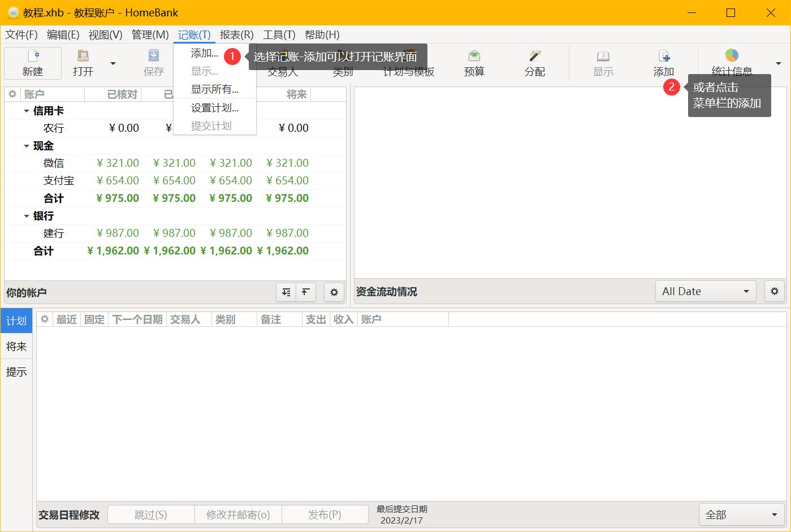Click the Add transaction toolbar icon
The width and height of the screenshot is (791, 532).
(664, 56)
